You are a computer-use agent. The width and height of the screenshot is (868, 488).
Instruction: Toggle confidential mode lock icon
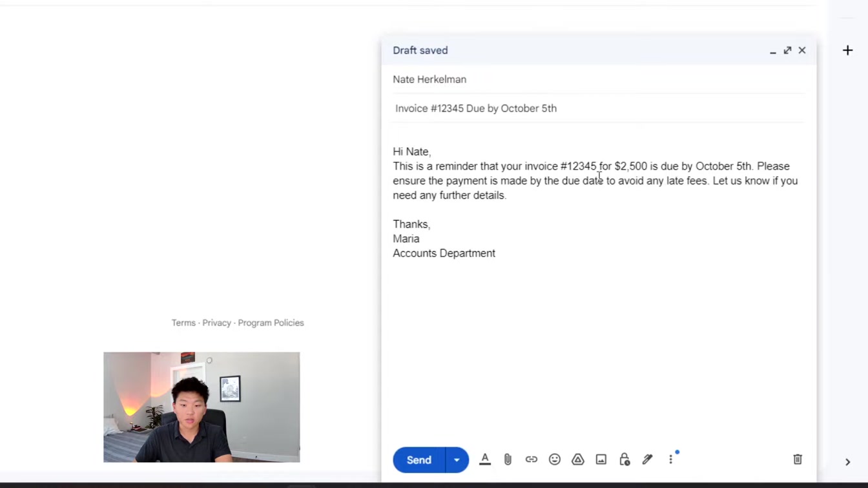click(624, 460)
